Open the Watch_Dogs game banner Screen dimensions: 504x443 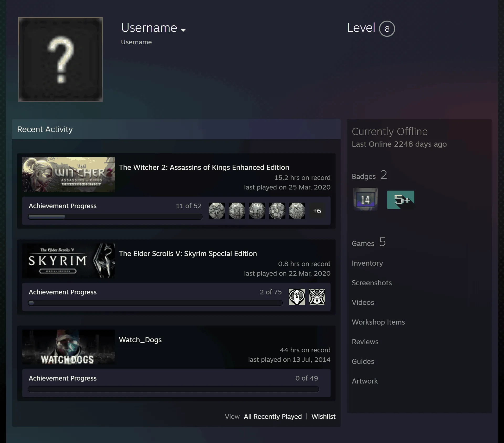click(69, 347)
